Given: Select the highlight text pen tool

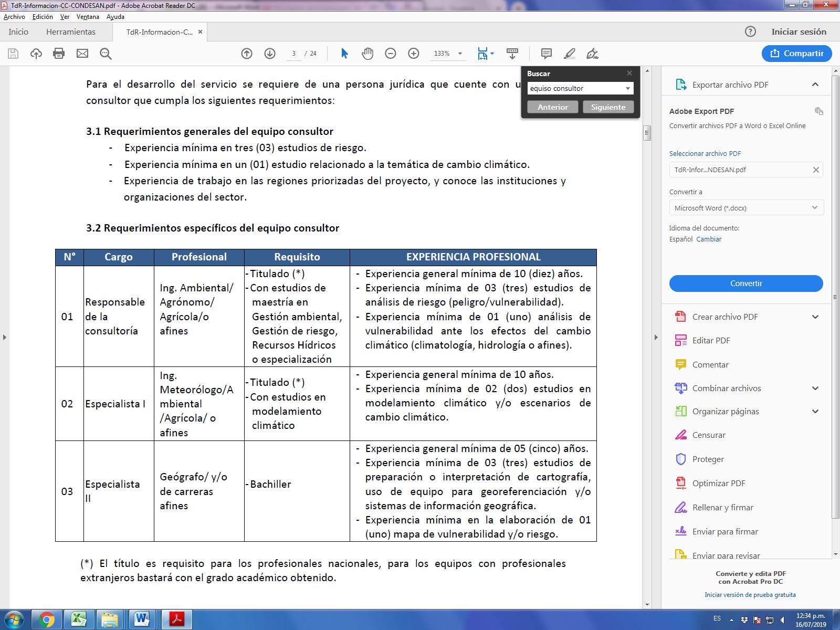Looking at the screenshot, I should click(x=570, y=54).
